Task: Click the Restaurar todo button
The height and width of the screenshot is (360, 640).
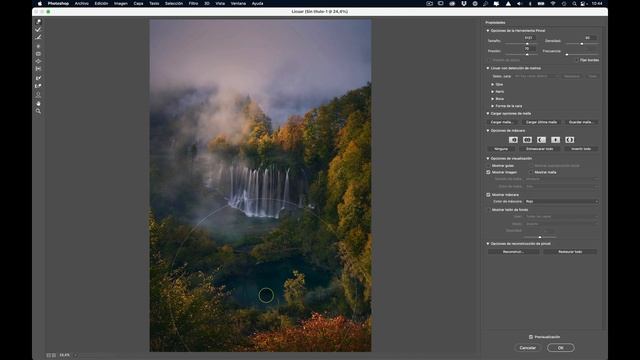Action: [x=570, y=252]
